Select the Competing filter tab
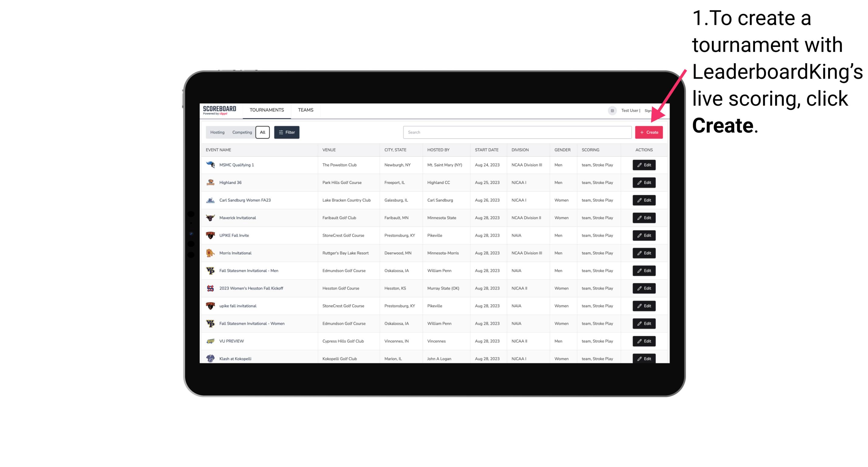Image resolution: width=868 pixels, height=467 pixels. [x=241, y=132]
